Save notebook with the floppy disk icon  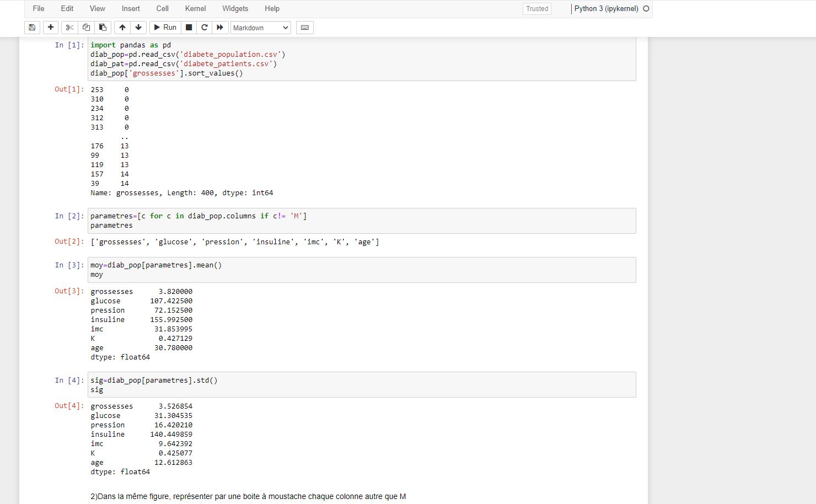coord(32,28)
